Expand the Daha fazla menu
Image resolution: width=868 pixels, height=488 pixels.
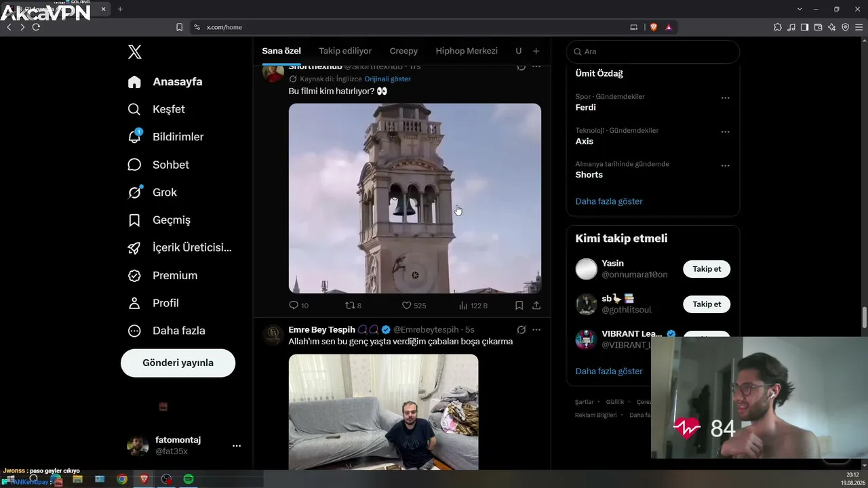click(x=166, y=331)
